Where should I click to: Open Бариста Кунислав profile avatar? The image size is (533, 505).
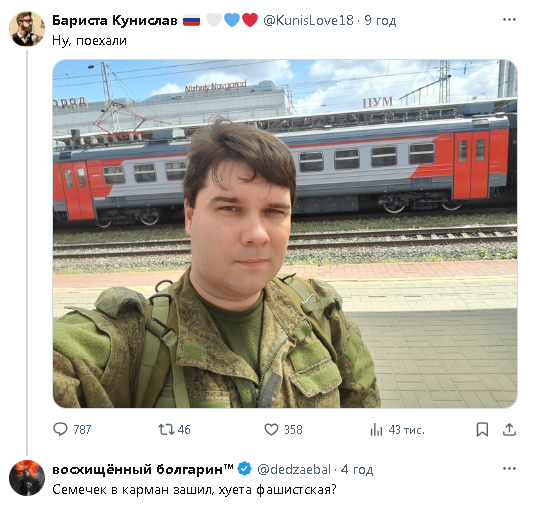[27, 29]
